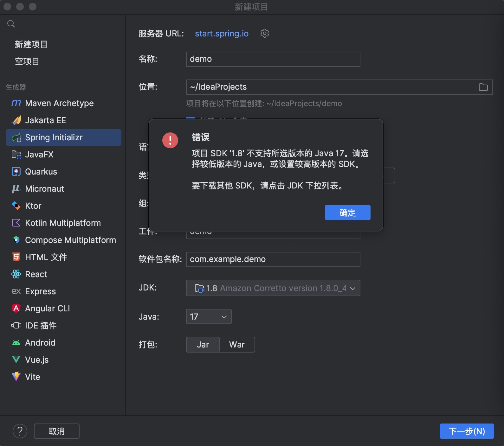Select the IDE 插件 generator label
This screenshot has width=504, height=446.
[41, 326]
